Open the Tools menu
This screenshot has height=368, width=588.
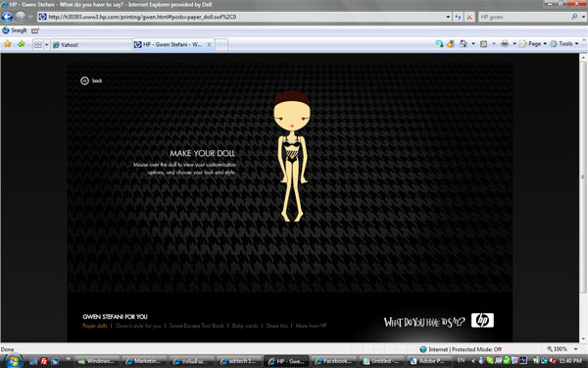click(x=564, y=44)
